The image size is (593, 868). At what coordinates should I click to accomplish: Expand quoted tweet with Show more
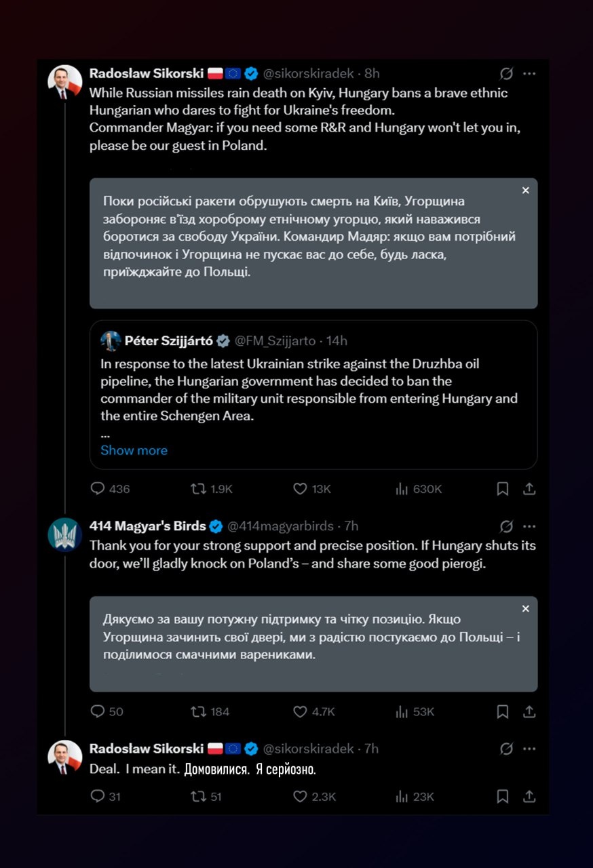[x=134, y=450]
